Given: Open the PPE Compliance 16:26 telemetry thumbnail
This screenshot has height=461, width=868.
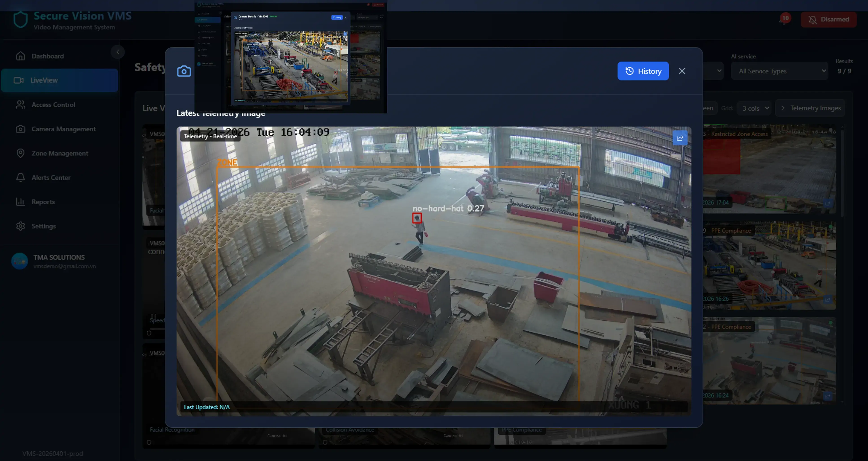Looking at the screenshot, I should tap(769, 265).
